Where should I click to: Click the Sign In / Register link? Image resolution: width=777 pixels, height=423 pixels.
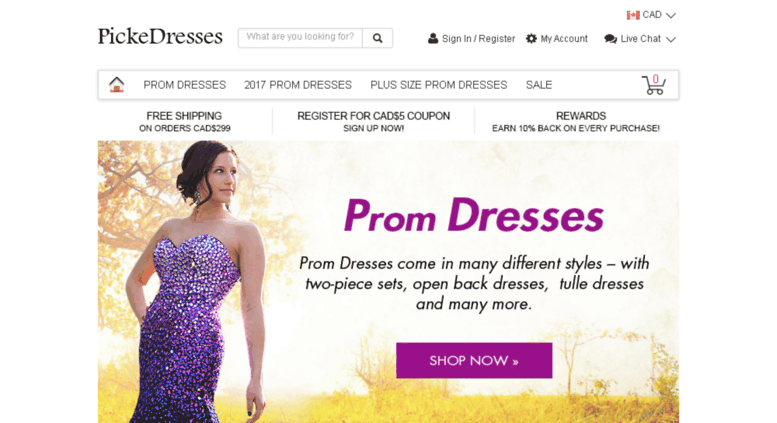coord(478,39)
